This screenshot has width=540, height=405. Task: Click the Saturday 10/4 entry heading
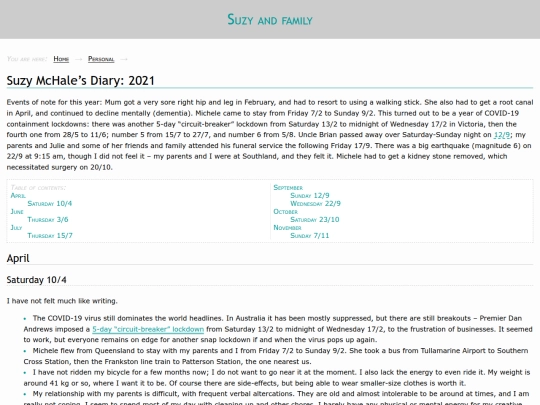click(37, 280)
